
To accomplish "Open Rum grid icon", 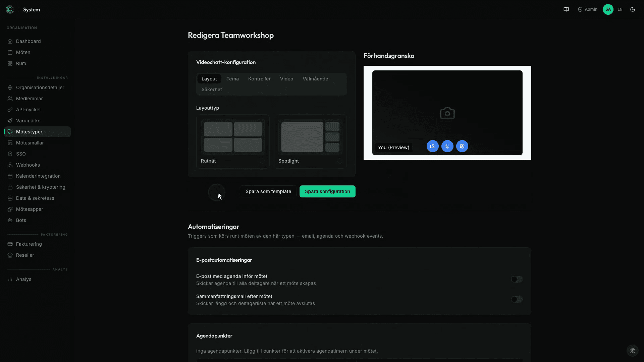I will pyautogui.click(x=10, y=63).
